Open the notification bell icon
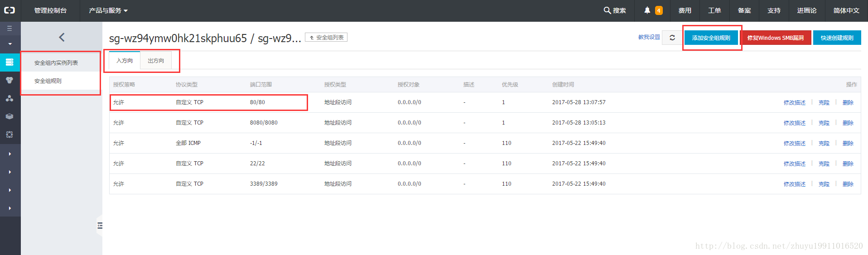The image size is (868, 255). 647,10
